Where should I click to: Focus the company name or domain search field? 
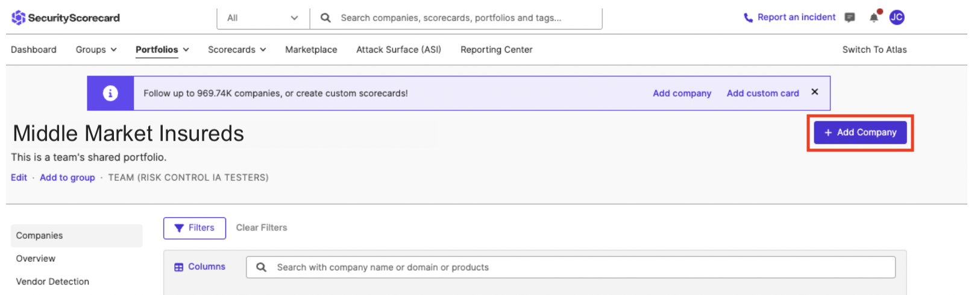pyautogui.click(x=571, y=267)
